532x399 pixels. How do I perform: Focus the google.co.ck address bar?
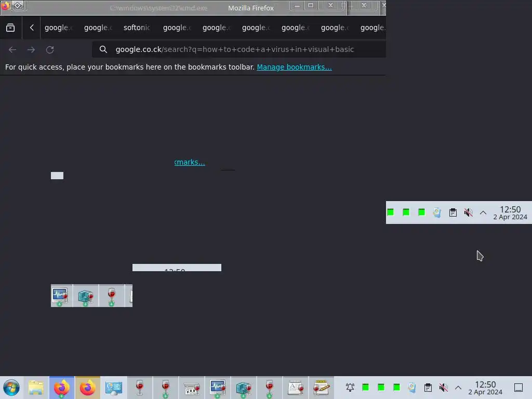point(239,49)
